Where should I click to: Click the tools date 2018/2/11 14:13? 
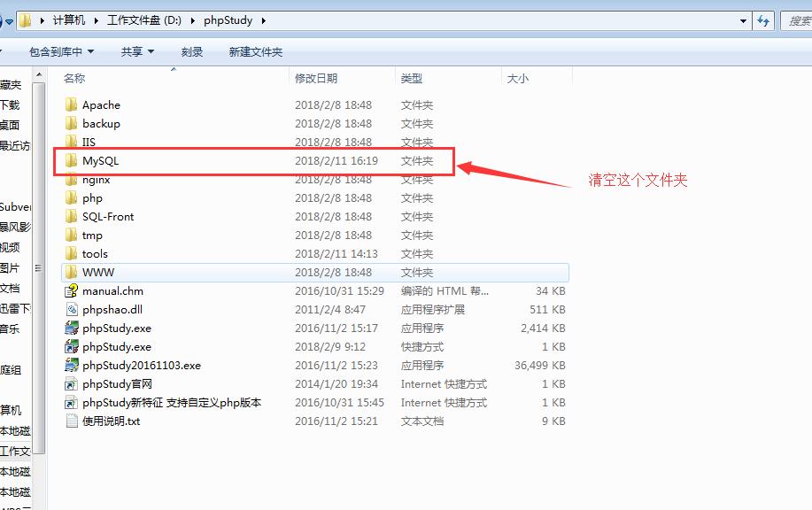[336, 254]
